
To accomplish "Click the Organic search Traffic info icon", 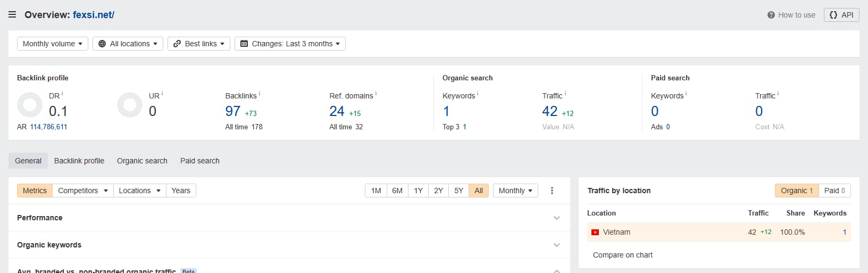I will coord(565,94).
